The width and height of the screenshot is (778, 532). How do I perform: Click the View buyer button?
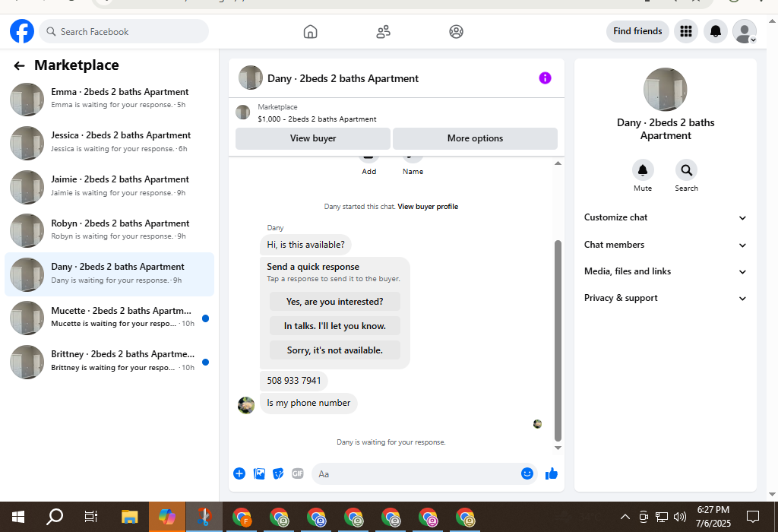312,138
